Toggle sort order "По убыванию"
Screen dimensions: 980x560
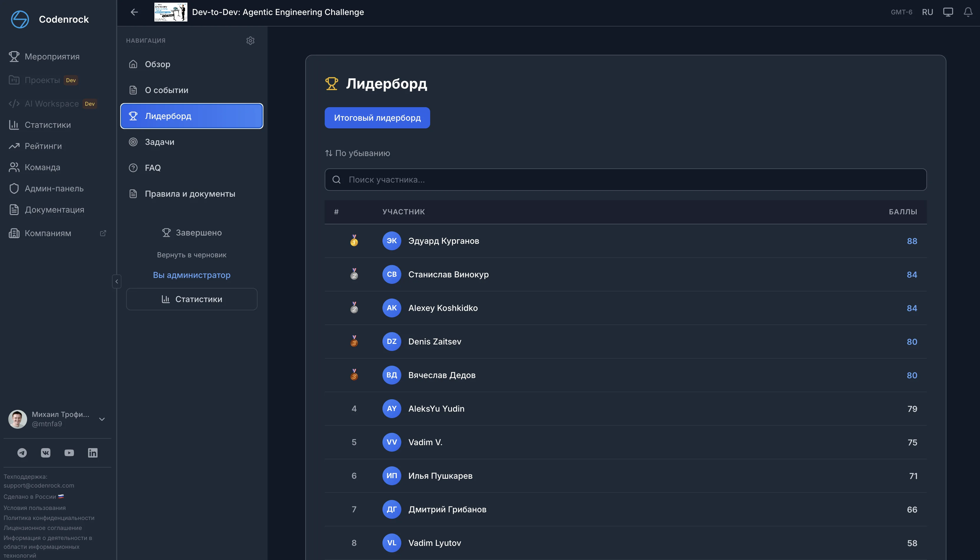point(358,153)
